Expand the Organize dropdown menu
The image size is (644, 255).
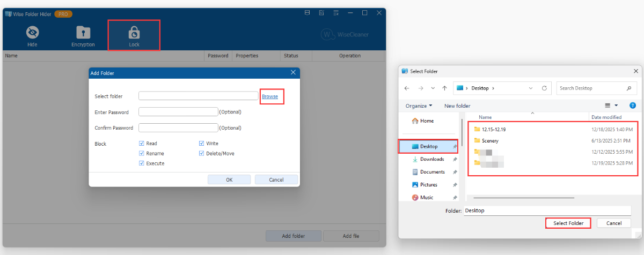[419, 106]
